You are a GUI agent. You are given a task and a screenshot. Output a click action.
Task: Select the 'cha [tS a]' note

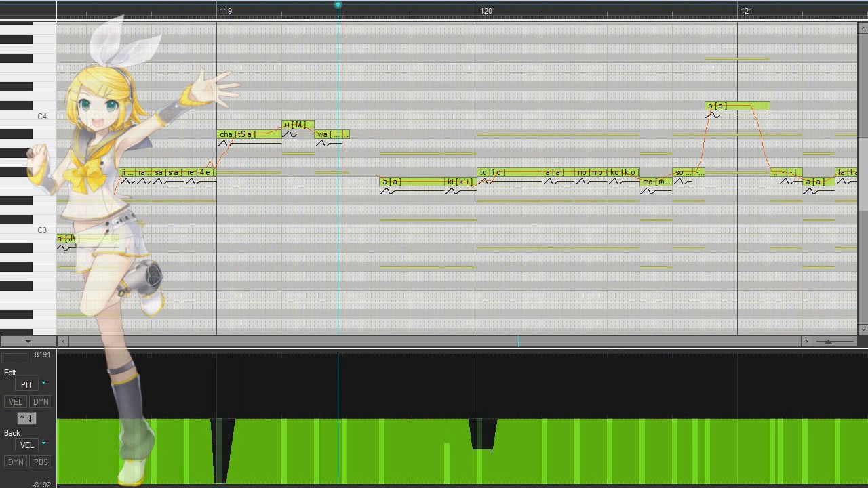click(249, 134)
